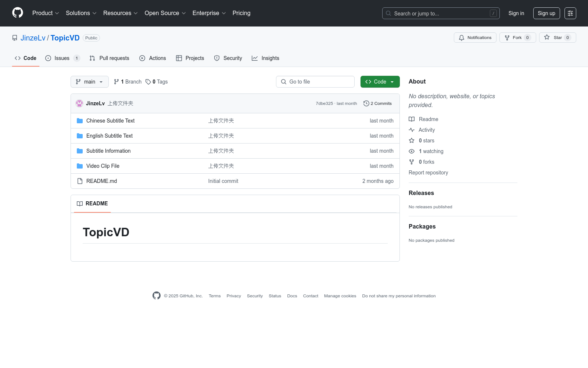Click the Notifications bell button

pos(475,38)
